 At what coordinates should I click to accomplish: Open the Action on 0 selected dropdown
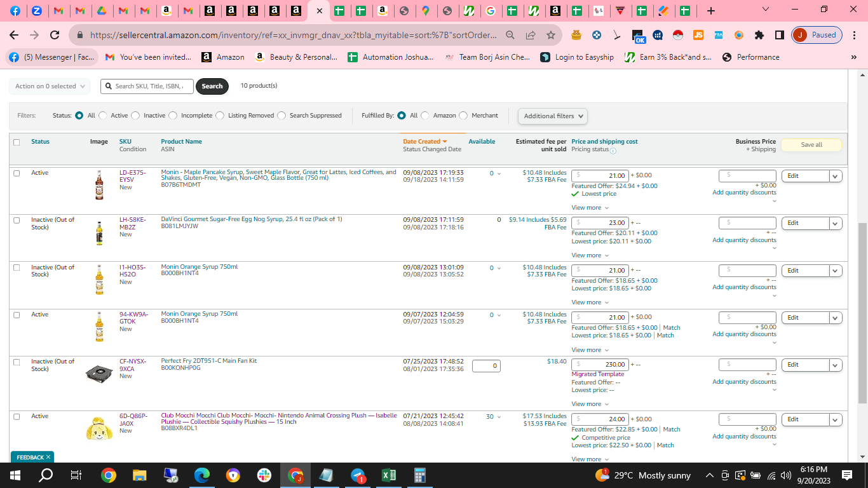pyautogui.click(x=49, y=86)
